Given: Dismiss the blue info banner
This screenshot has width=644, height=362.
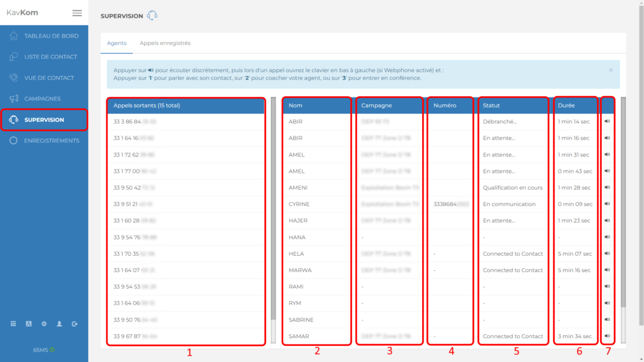Looking at the screenshot, I should (x=611, y=70).
